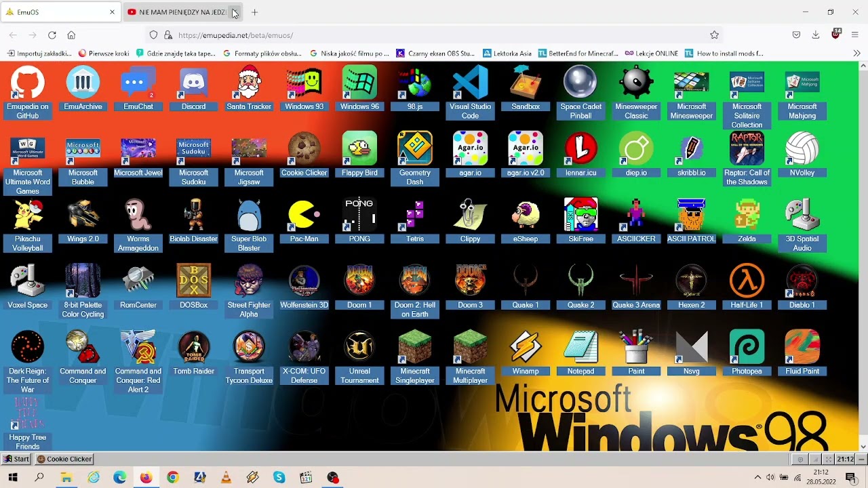Screen dimensions: 868x488
Task: Launch Transport Tycoon Deluxe icon
Action: pos(249,358)
